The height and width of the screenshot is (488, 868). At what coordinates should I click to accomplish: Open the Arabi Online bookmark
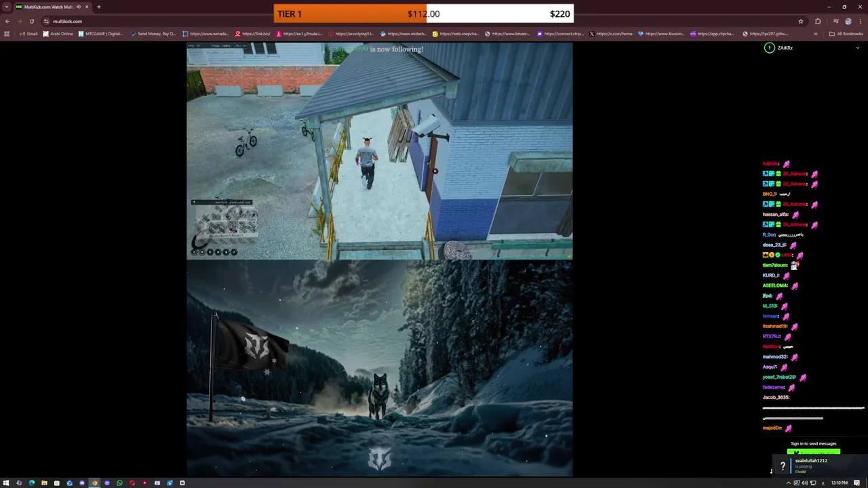click(58, 33)
